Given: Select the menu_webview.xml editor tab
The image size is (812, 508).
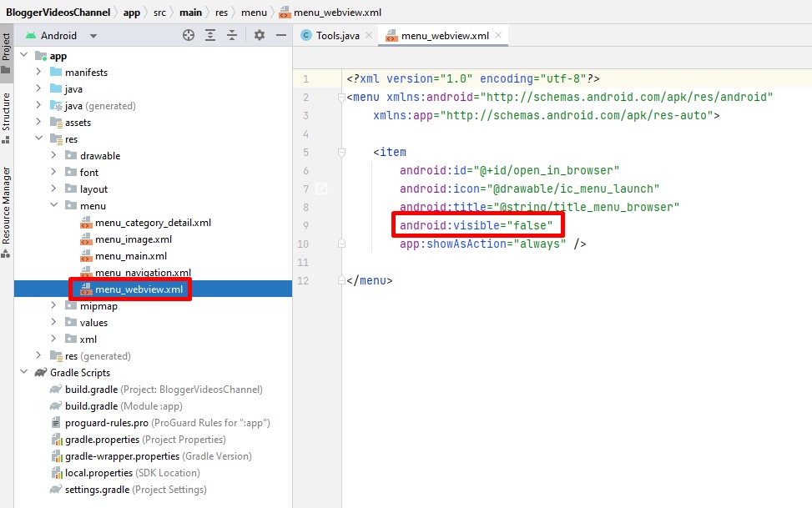Looking at the screenshot, I should (x=445, y=35).
